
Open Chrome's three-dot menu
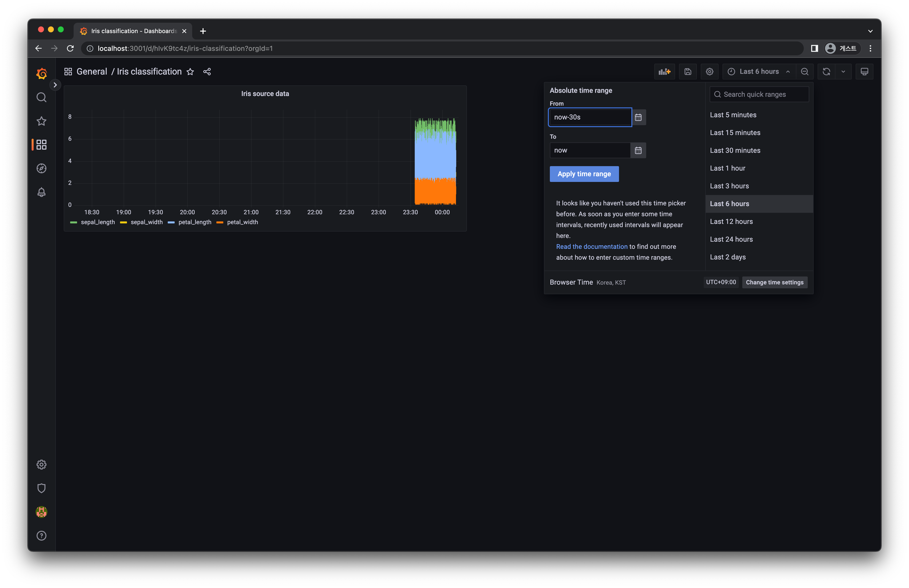870,48
